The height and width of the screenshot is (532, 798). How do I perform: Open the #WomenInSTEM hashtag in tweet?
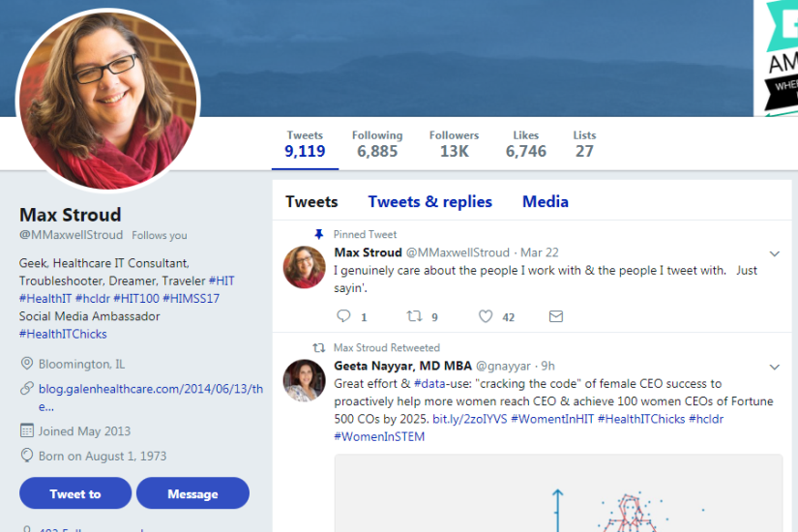coord(379,437)
